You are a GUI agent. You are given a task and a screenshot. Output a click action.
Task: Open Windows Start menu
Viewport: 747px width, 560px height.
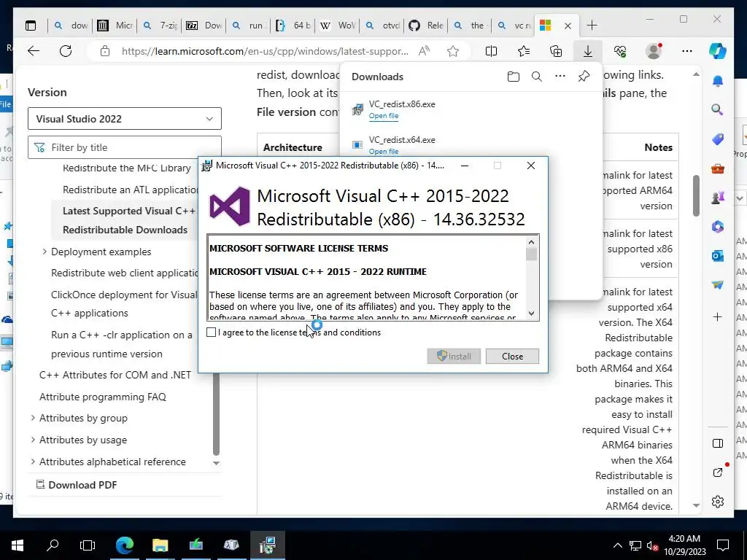pyautogui.click(x=18, y=545)
